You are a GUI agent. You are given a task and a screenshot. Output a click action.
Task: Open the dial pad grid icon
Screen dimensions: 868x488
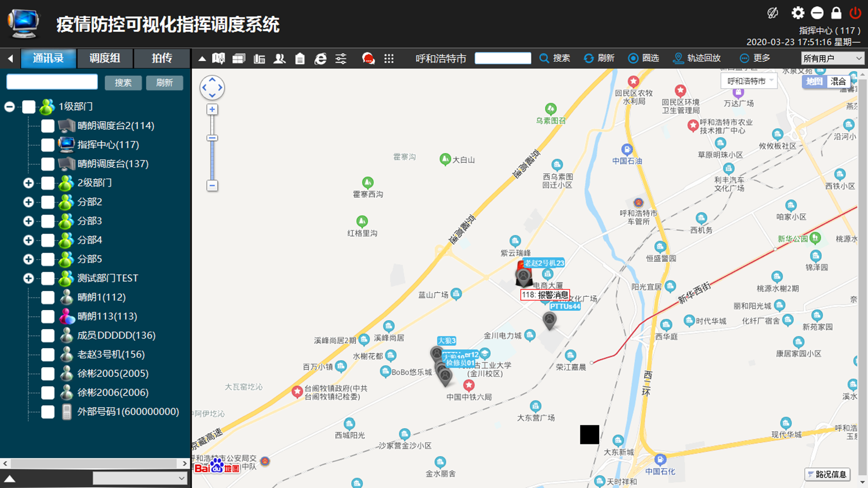coord(389,59)
